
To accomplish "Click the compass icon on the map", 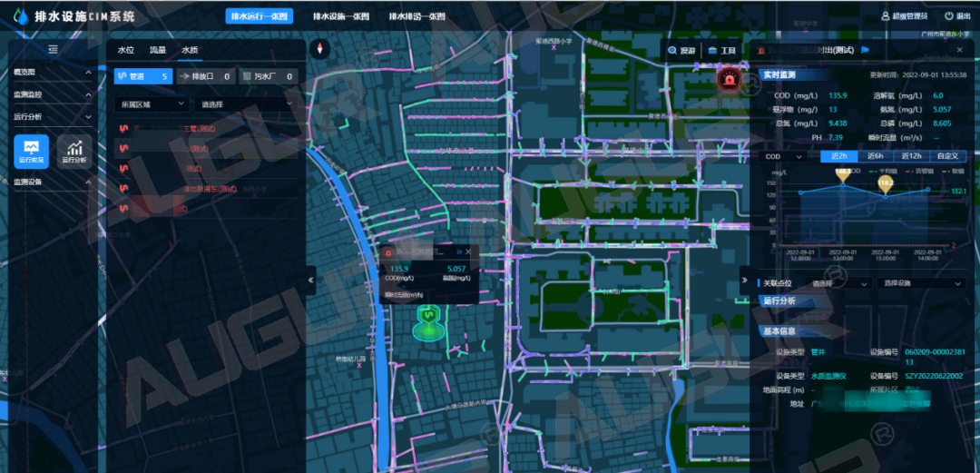I will click(x=318, y=50).
